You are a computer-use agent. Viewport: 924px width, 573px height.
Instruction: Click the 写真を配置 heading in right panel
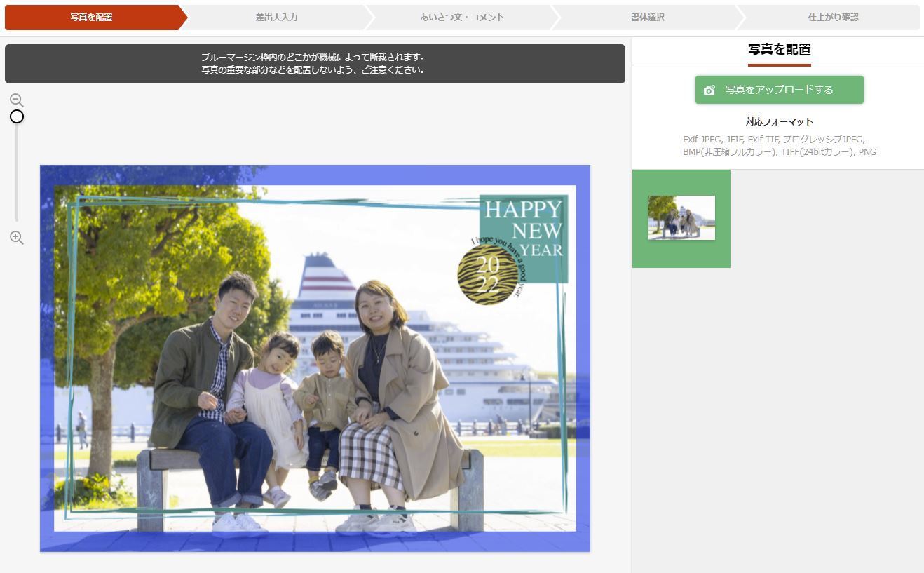[x=779, y=50]
